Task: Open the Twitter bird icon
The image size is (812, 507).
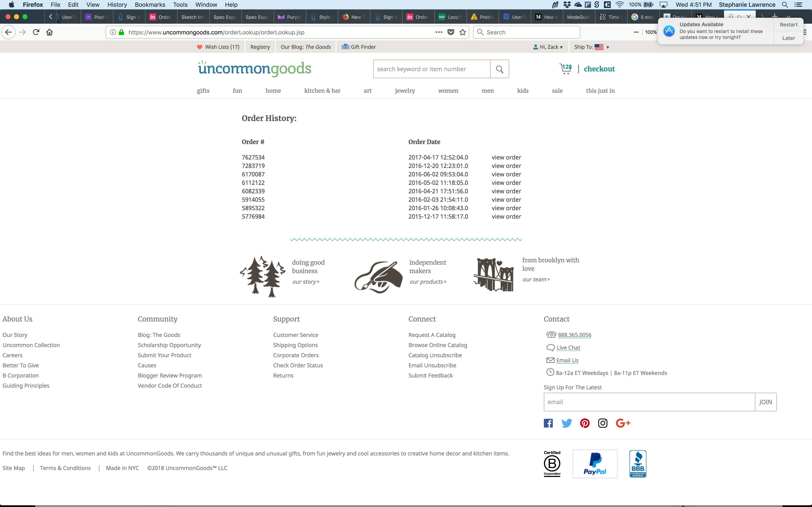Action: click(566, 423)
